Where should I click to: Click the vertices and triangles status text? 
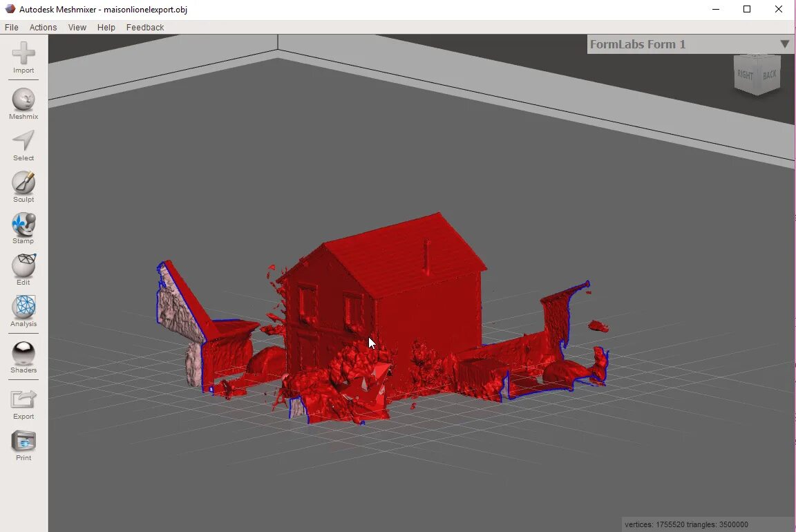[x=686, y=524]
